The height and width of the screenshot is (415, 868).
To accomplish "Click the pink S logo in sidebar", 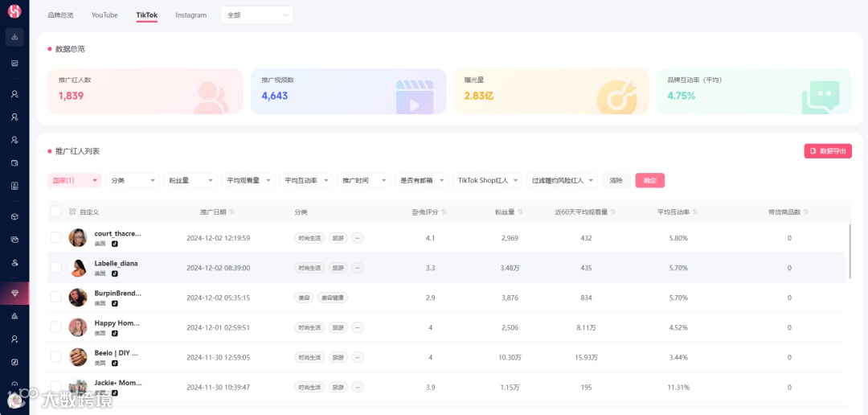I will (x=14, y=11).
